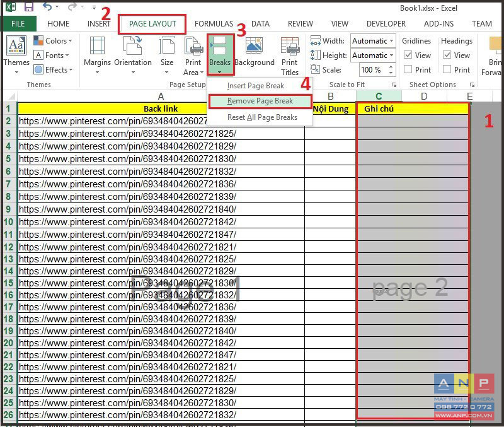
Task: Choose Remove Page Break
Action: 260,101
